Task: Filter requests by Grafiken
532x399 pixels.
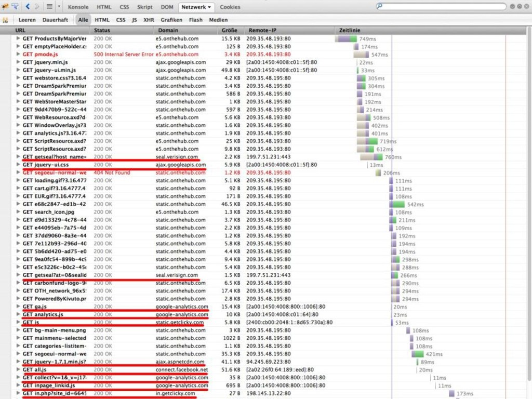Action: [x=171, y=20]
